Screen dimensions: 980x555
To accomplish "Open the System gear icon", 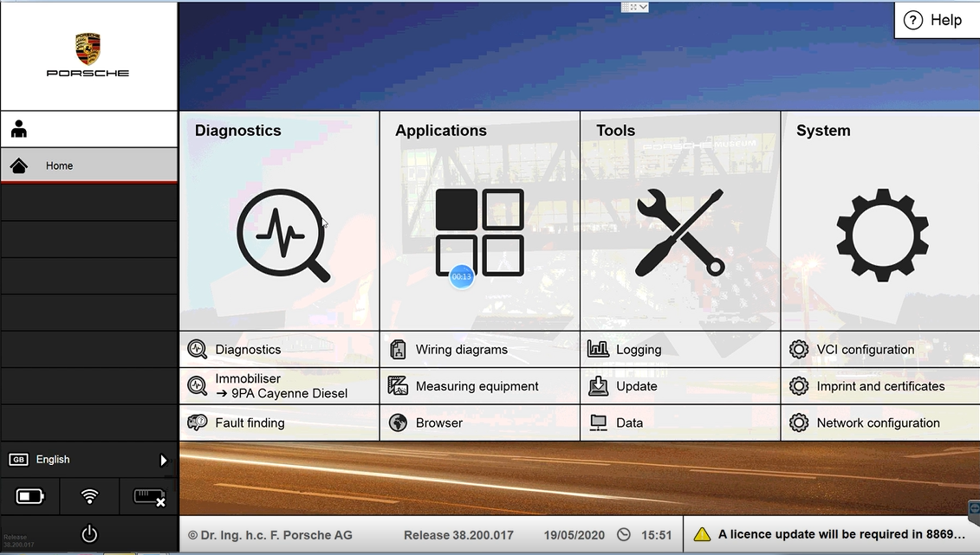I will click(x=881, y=235).
